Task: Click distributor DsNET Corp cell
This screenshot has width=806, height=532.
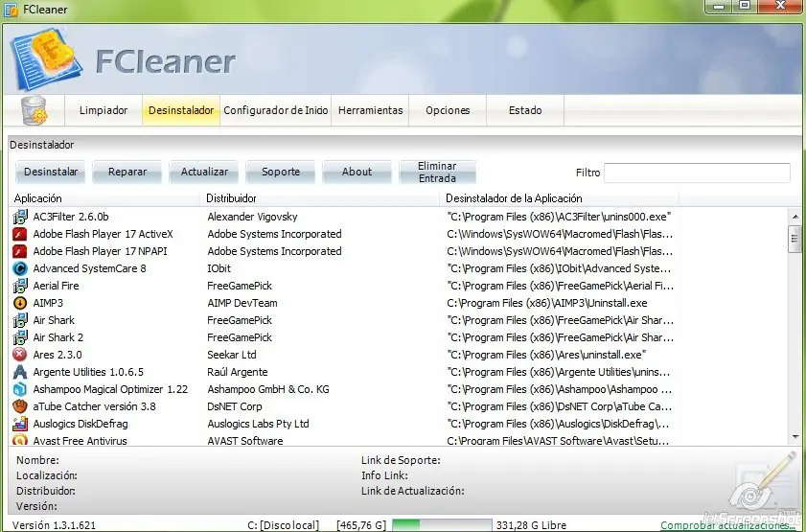Action: click(x=235, y=406)
